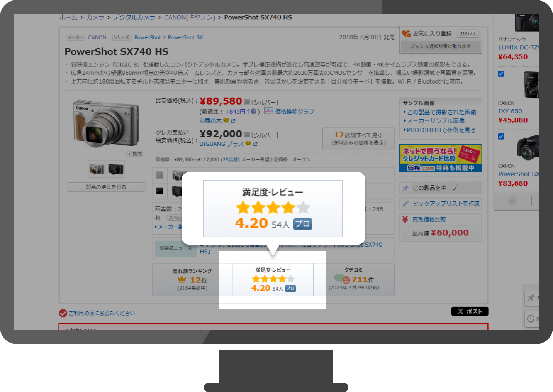Visit the BIGBANG プラス shop link
Screen dimensions: 553x392
(222, 144)
